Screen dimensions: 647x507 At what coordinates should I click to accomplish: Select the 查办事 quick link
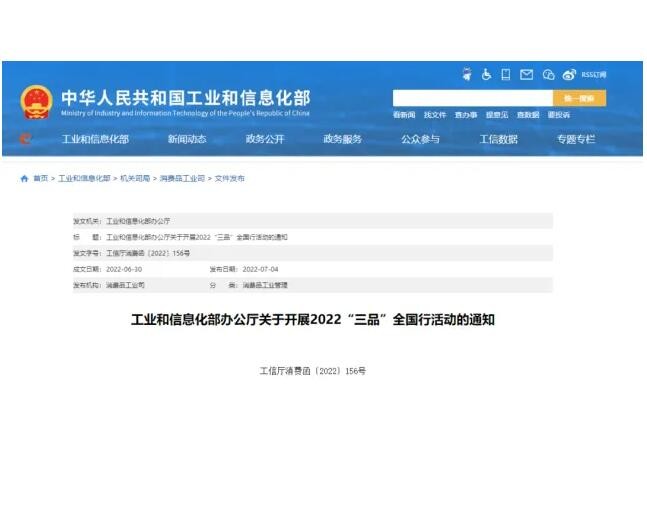466,115
